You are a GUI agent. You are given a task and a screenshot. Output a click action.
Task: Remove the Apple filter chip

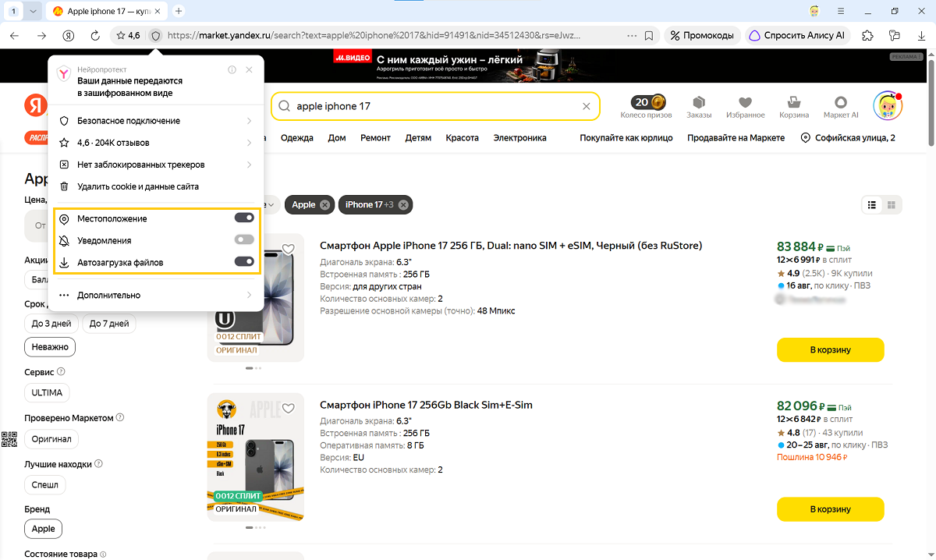[x=325, y=204]
